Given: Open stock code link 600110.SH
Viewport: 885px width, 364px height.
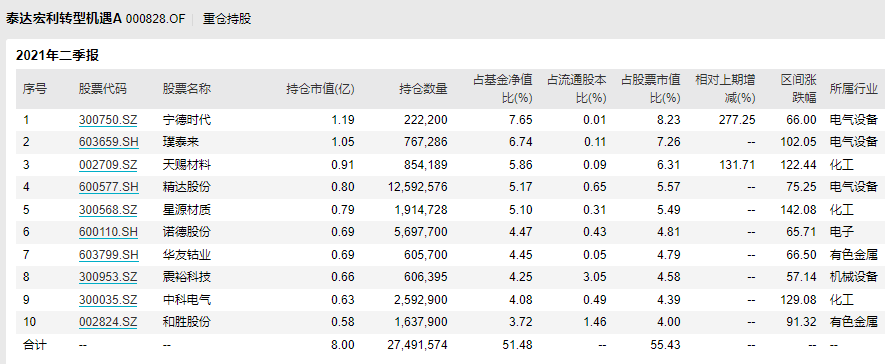Looking at the screenshot, I should point(108,232).
